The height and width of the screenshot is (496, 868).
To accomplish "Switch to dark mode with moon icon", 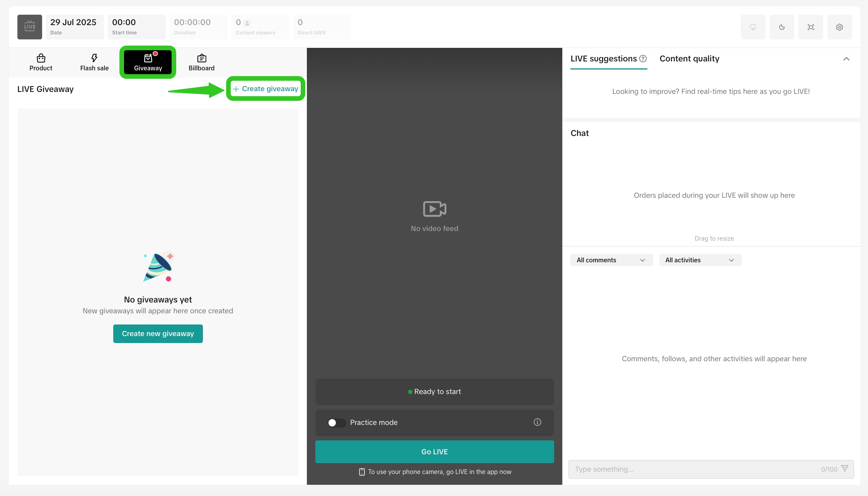I will (x=781, y=27).
